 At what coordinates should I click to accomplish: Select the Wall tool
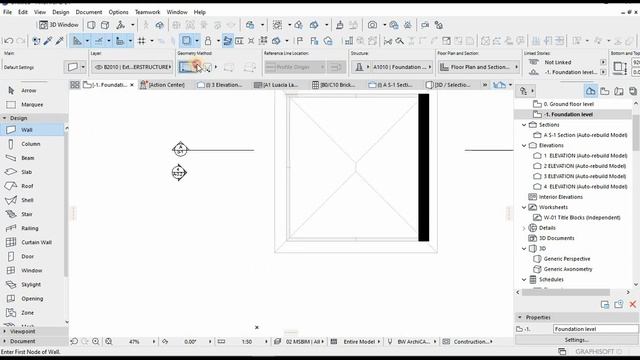click(33, 130)
